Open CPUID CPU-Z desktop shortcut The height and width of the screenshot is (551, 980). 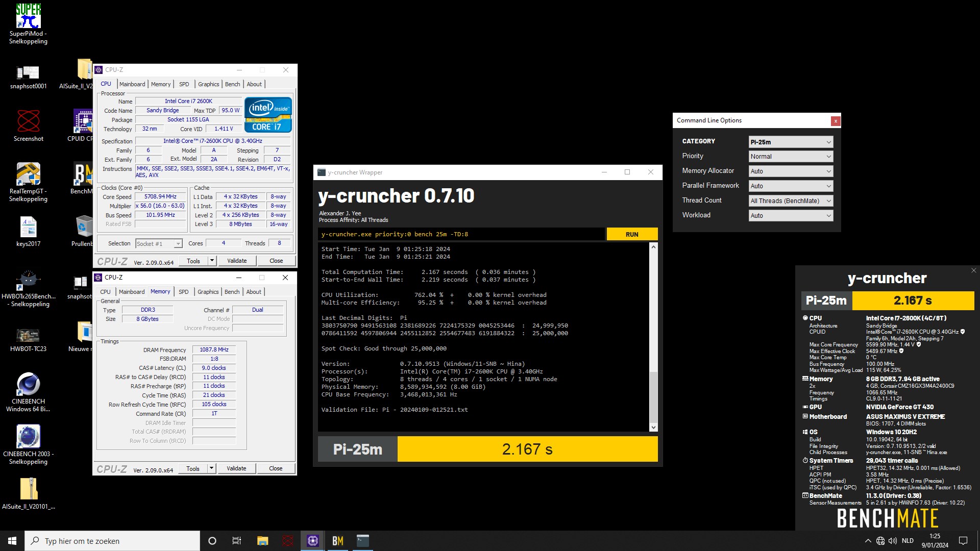coord(81,125)
